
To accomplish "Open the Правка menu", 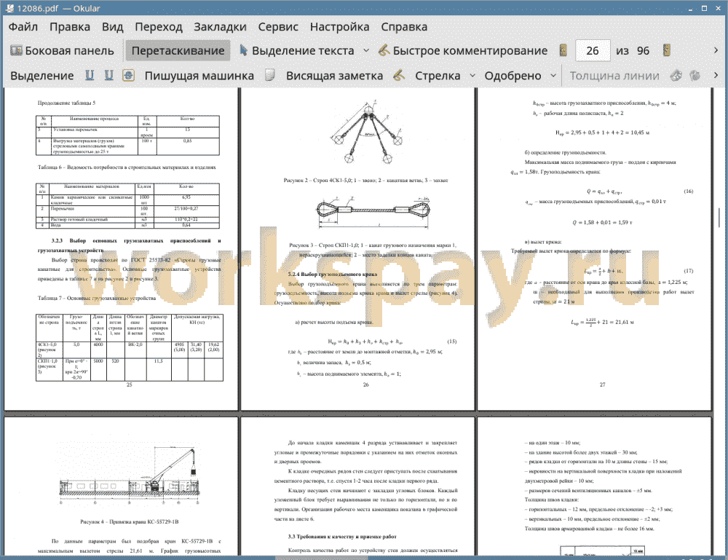I will 70,27.
